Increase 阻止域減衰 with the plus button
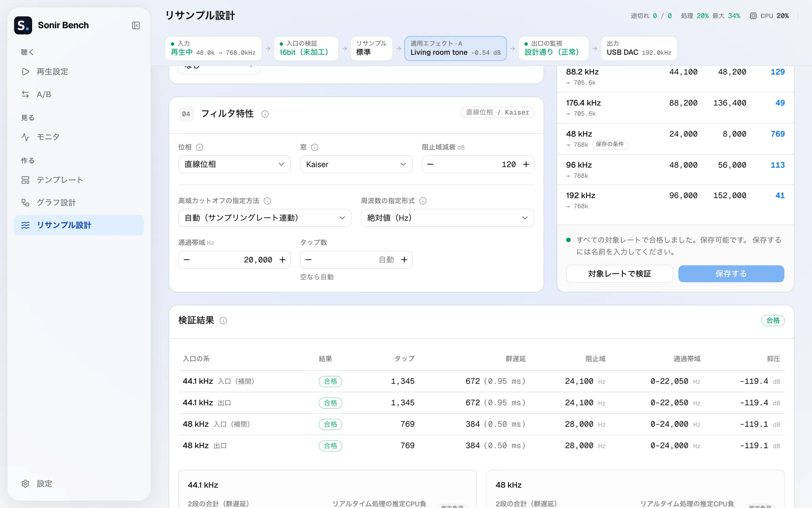812x508 pixels. tap(526, 164)
